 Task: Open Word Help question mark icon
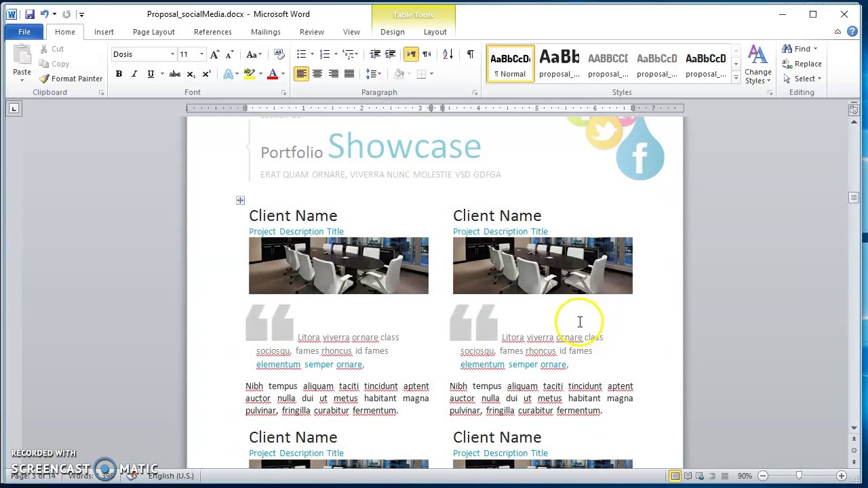pyautogui.click(x=852, y=32)
